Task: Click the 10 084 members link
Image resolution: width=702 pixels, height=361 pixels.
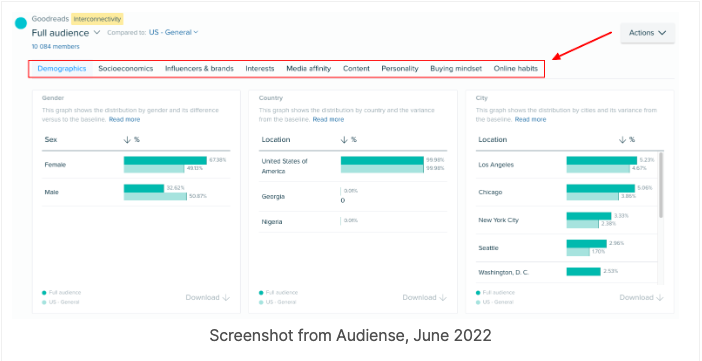Action: pyautogui.click(x=56, y=47)
